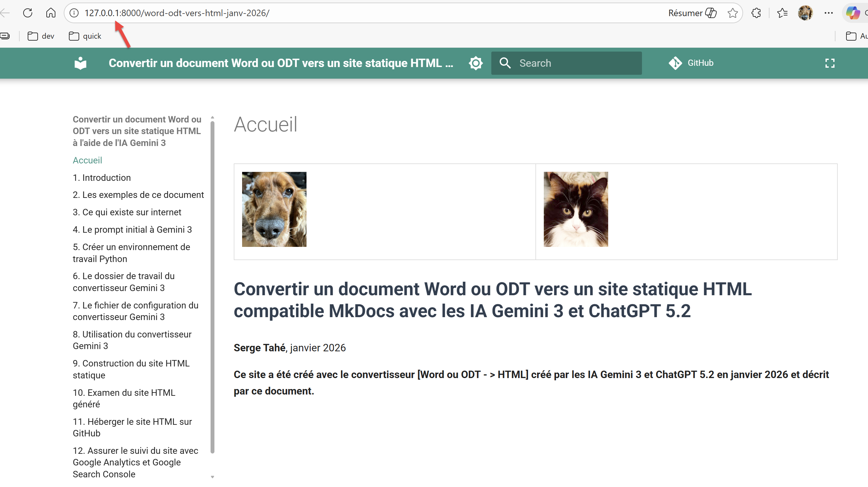Toggle the light/dark theme switch
Screen dimensions: 868x487
pos(476,63)
